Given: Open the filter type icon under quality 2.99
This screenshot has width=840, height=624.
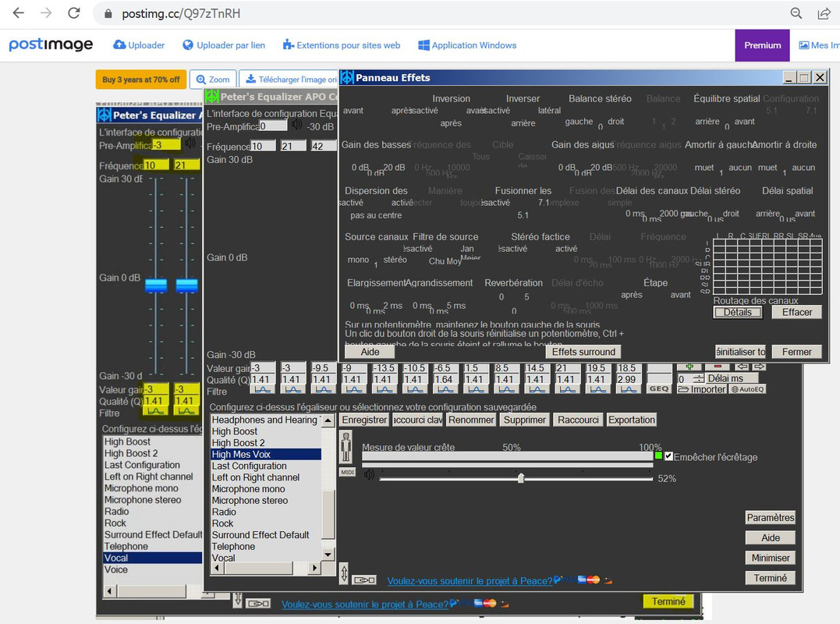Looking at the screenshot, I should [x=629, y=390].
